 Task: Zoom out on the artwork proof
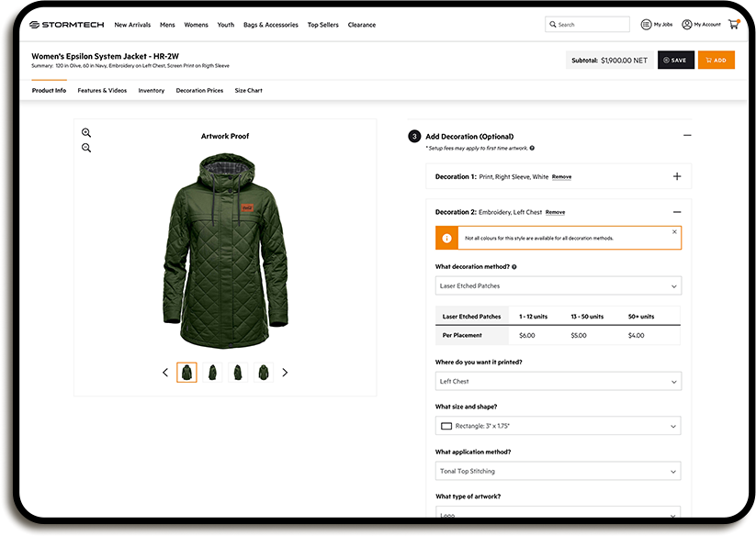click(86, 148)
